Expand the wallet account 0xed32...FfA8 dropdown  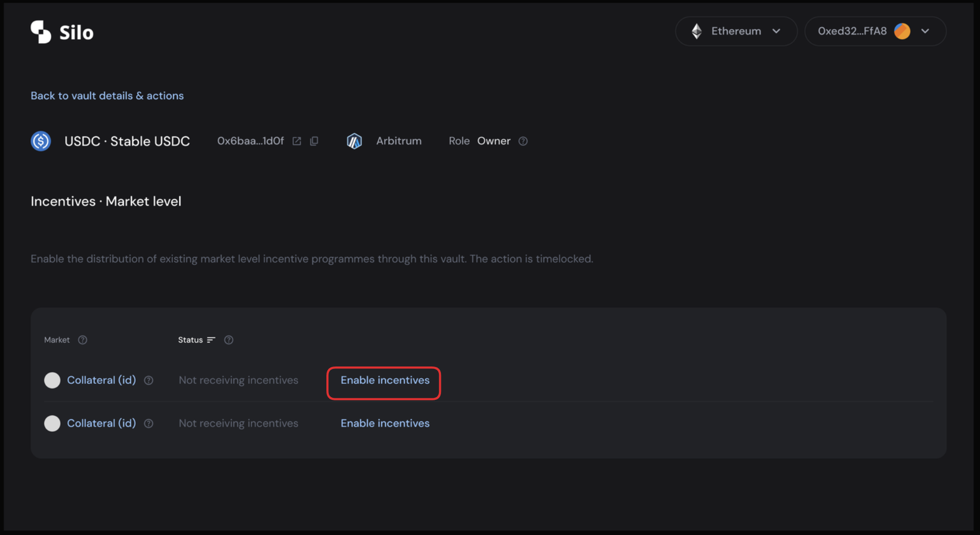pyautogui.click(x=874, y=31)
